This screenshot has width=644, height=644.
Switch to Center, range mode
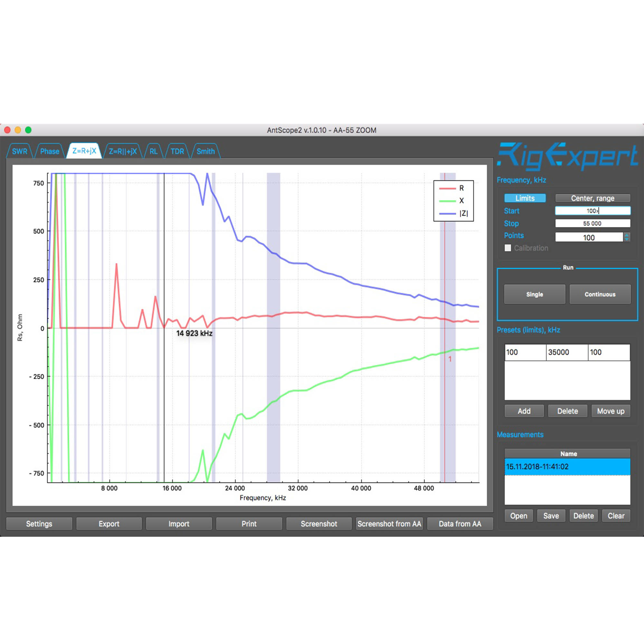tap(592, 198)
